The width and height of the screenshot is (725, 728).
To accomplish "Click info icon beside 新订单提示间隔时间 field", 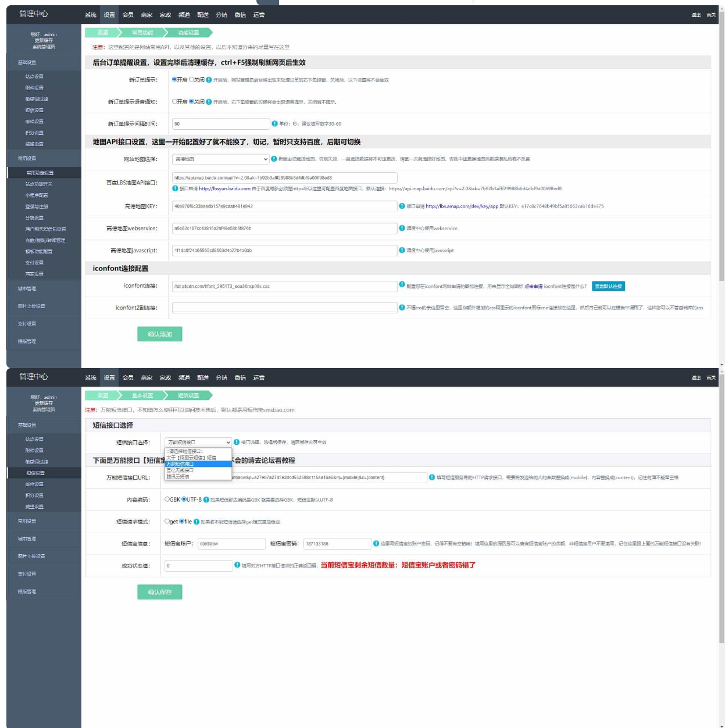I will point(274,124).
